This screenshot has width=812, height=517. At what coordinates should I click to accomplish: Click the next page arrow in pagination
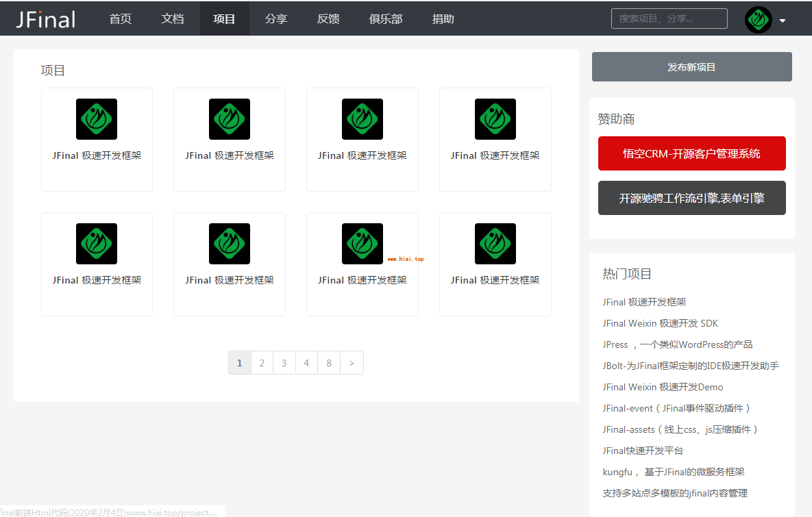(x=352, y=363)
